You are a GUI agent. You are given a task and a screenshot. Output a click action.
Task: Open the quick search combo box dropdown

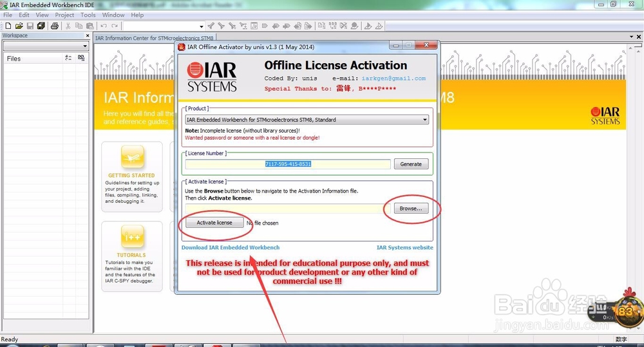click(x=201, y=26)
